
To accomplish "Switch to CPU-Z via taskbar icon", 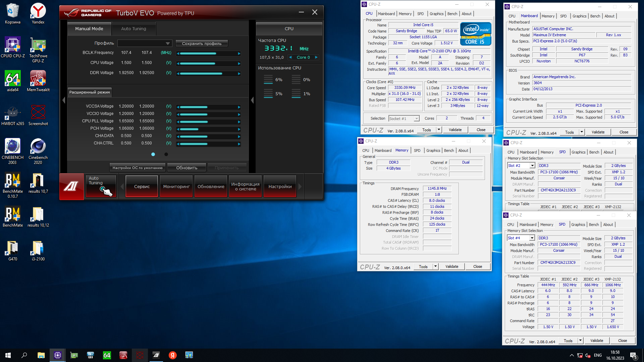I will click(58, 355).
